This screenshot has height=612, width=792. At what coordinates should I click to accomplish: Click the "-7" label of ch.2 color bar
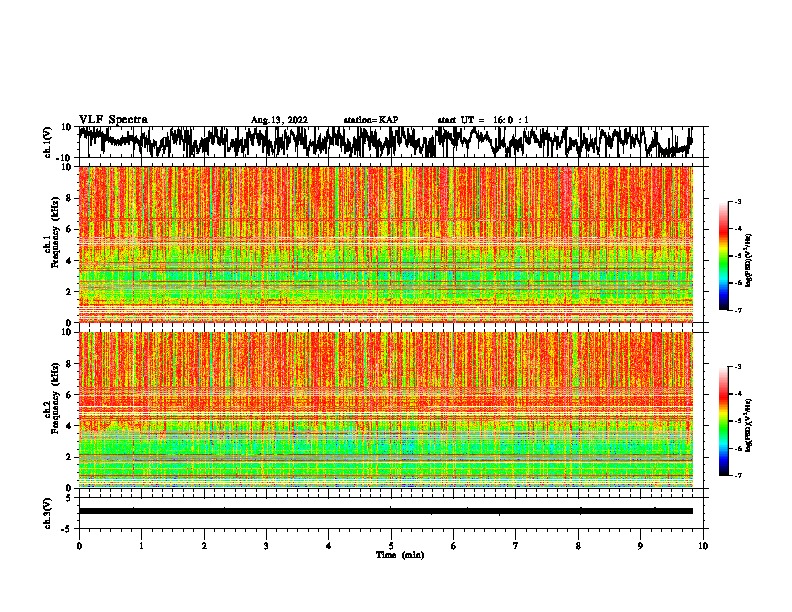click(738, 475)
